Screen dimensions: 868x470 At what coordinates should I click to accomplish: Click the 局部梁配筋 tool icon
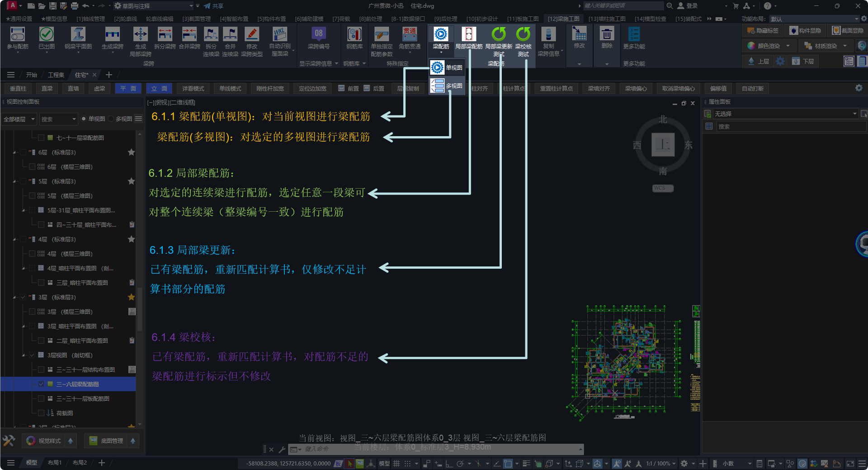[468, 35]
